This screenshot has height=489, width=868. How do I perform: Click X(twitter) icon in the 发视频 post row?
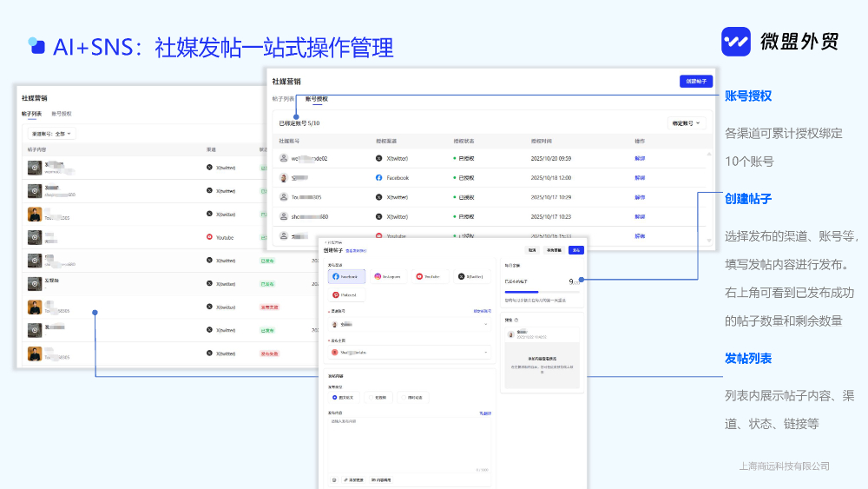tap(209, 283)
